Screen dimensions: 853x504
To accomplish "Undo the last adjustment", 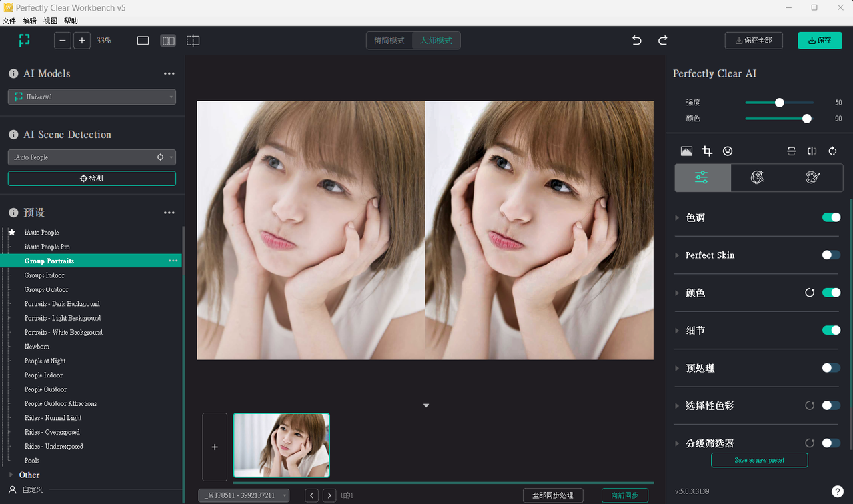I will click(637, 41).
